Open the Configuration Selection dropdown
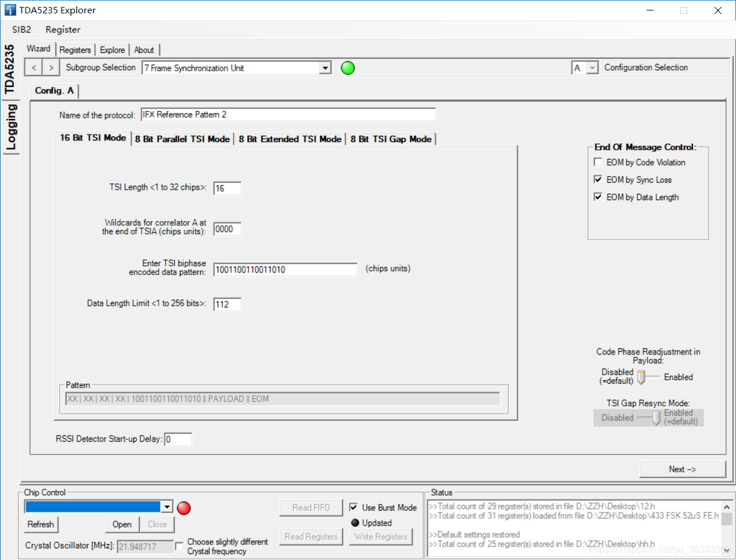 [x=592, y=68]
